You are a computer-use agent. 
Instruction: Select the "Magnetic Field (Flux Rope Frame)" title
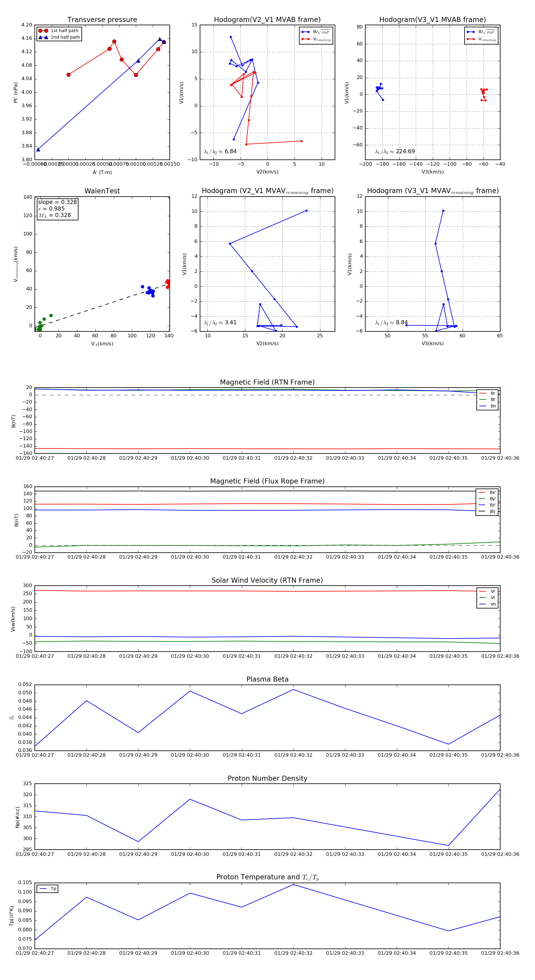point(267,481)
